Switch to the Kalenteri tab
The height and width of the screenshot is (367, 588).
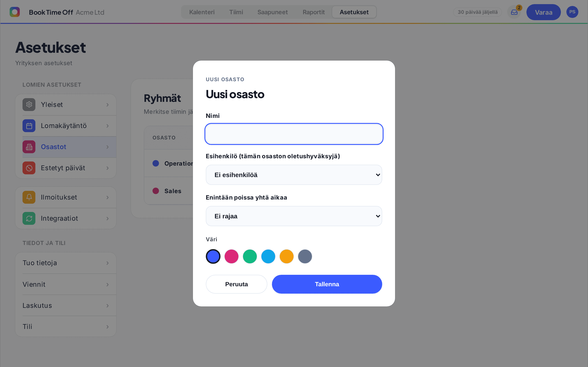[x=202, y=12]
